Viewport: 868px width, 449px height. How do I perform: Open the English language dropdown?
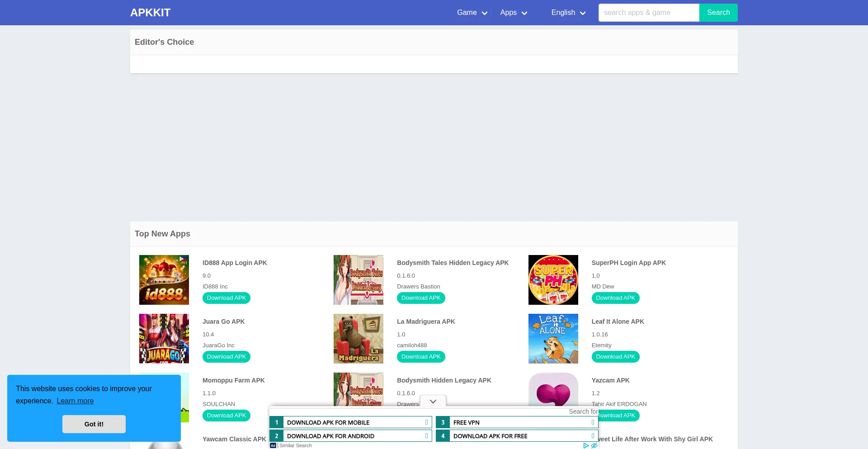click(x=568, y=13)
